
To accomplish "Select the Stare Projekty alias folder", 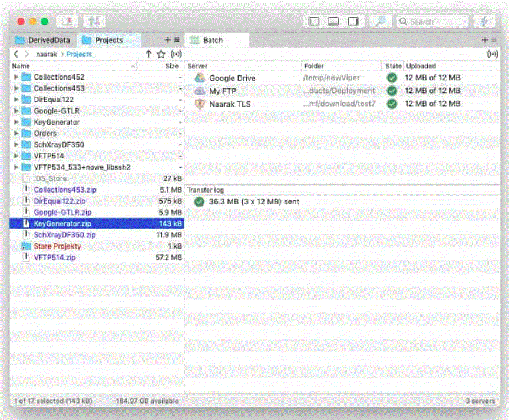I will (x=97, y=246).
